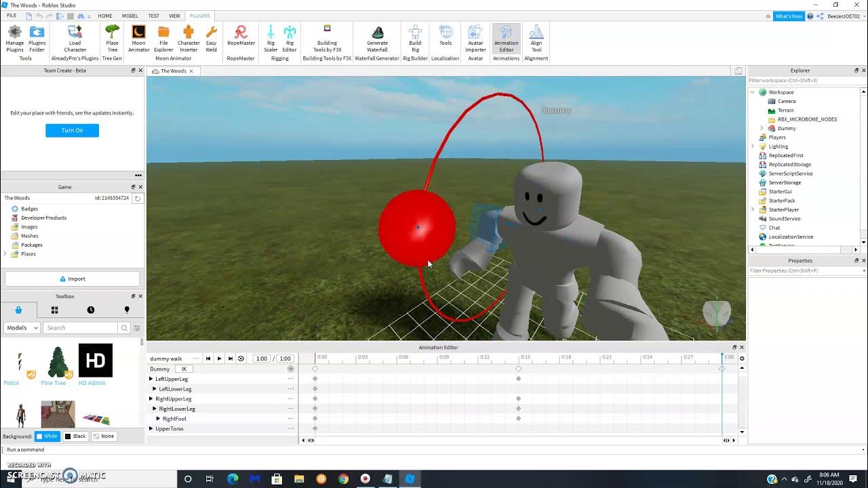Switch to Toolbox Recent clock tab

point(91,310)
